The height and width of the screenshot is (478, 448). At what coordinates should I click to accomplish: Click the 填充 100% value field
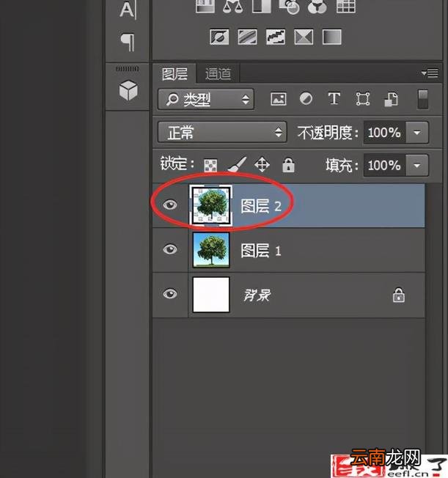(384, 165)
